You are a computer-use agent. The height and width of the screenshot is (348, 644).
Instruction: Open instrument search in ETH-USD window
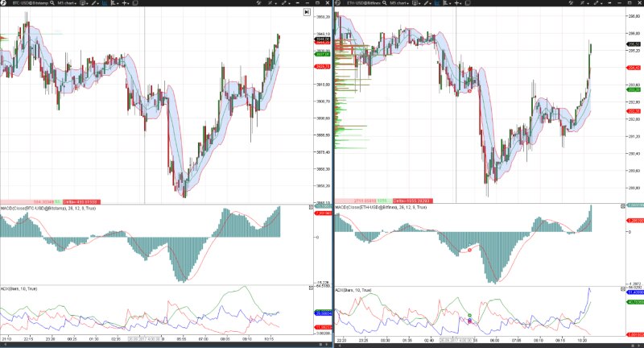point(385,3)
